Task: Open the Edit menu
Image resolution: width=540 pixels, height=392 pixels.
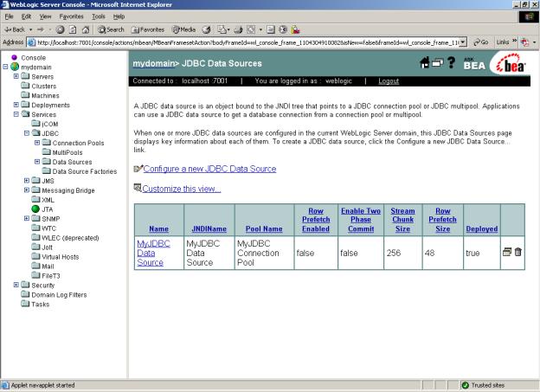Action: click(26, 16)
